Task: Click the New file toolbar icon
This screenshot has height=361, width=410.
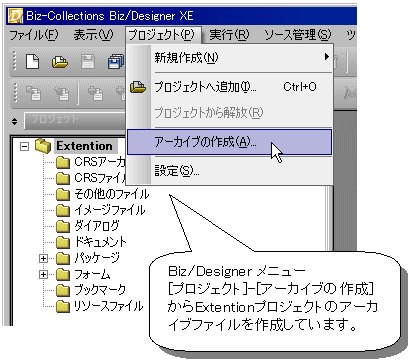Action: point(32,62)
